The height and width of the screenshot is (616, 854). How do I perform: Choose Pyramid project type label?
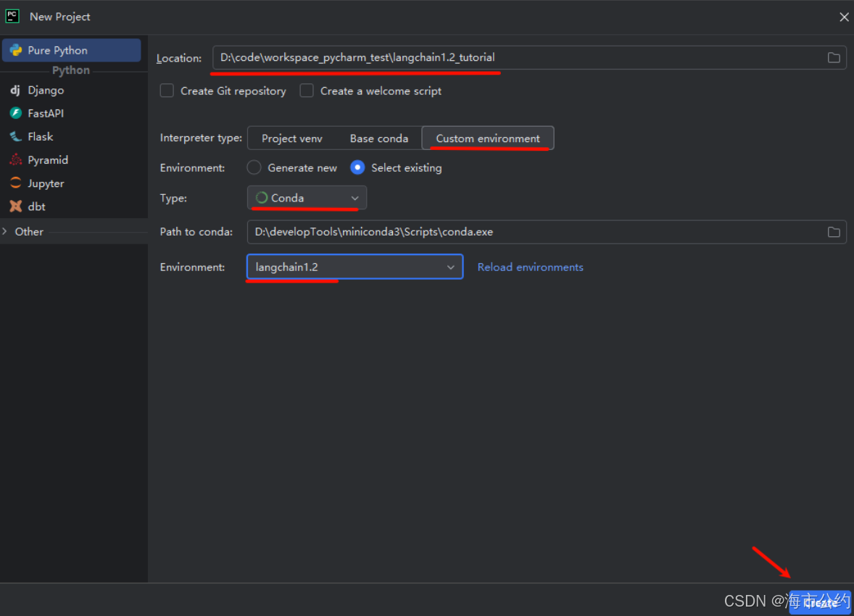[48, 160]
